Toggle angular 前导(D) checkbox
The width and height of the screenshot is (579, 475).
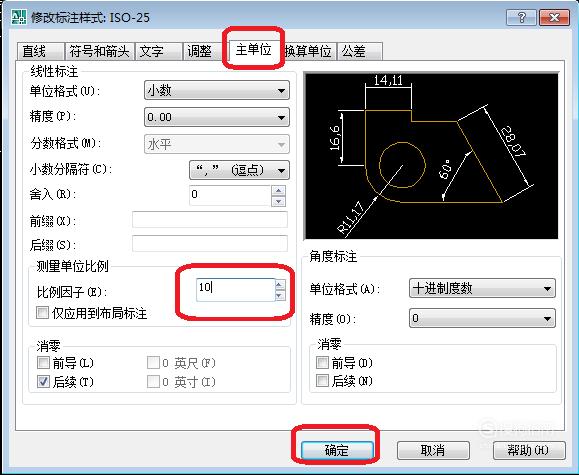(x=322, y=363)
